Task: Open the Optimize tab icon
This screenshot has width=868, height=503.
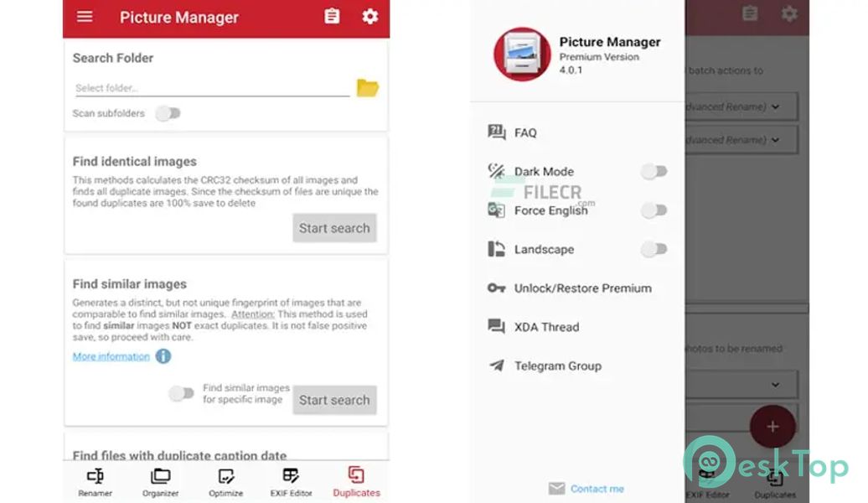Action: pos(225,482)
